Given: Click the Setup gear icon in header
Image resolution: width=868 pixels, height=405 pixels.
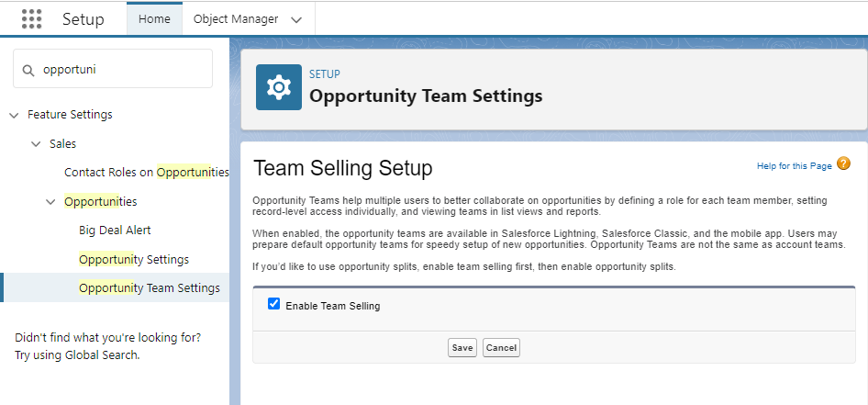Looking at the screenshot, I should 277,87.
